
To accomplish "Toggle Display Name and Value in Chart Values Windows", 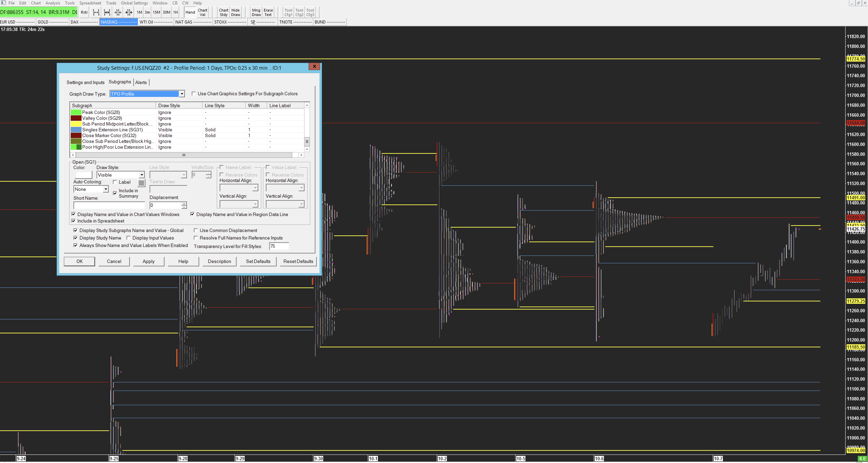I will click(73, 214).
